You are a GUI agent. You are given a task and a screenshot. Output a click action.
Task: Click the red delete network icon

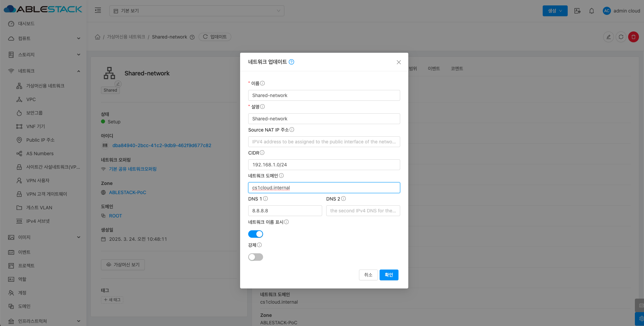click(x=633, y=37)
